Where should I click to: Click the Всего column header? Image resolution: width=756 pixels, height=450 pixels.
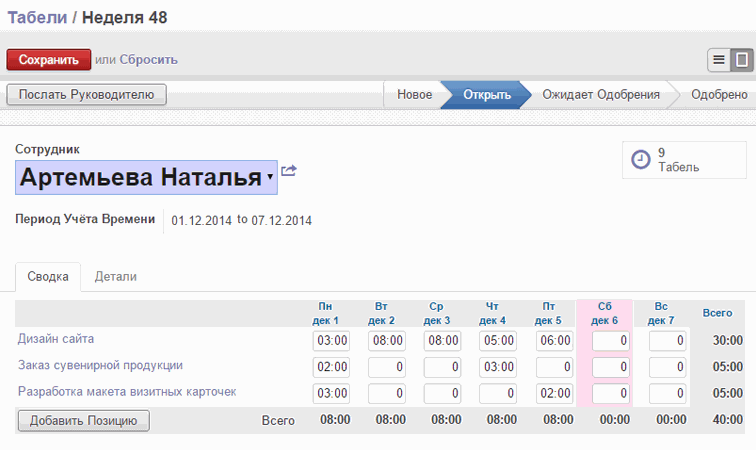click(x=717, y=313)
